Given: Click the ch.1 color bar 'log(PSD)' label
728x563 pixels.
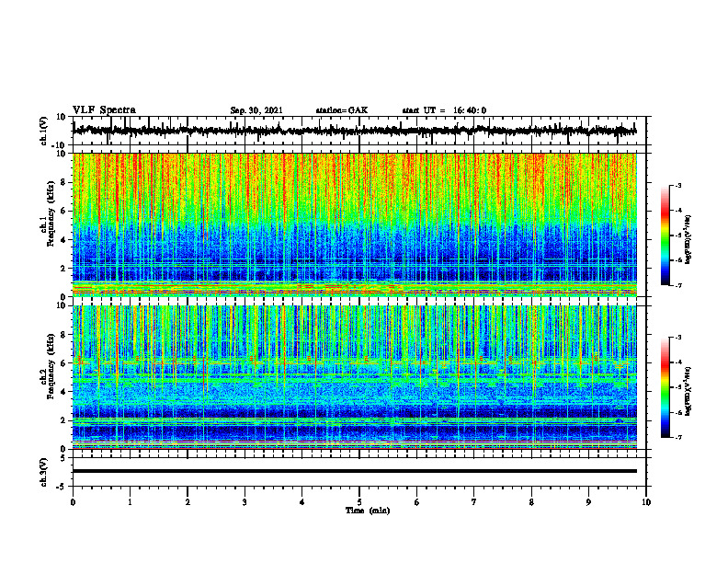Looking at the screenshot, I should click(x=688, y=240).
